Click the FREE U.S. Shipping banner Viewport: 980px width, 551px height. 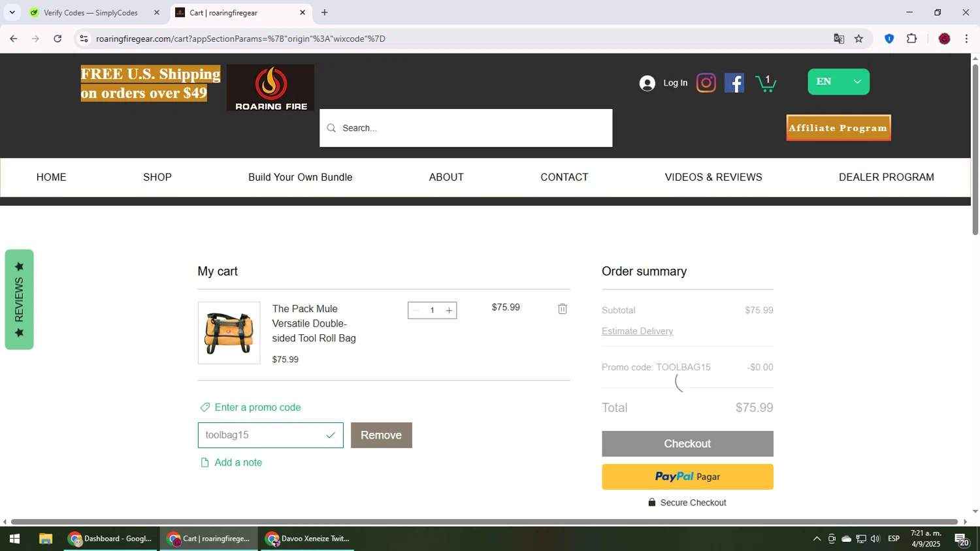tap(150, 83)
